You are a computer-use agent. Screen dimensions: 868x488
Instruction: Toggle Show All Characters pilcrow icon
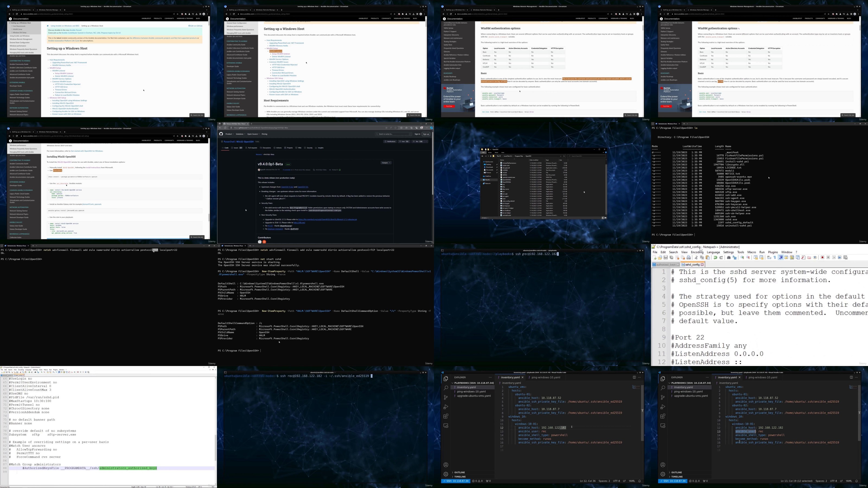(x=775, y=258)
